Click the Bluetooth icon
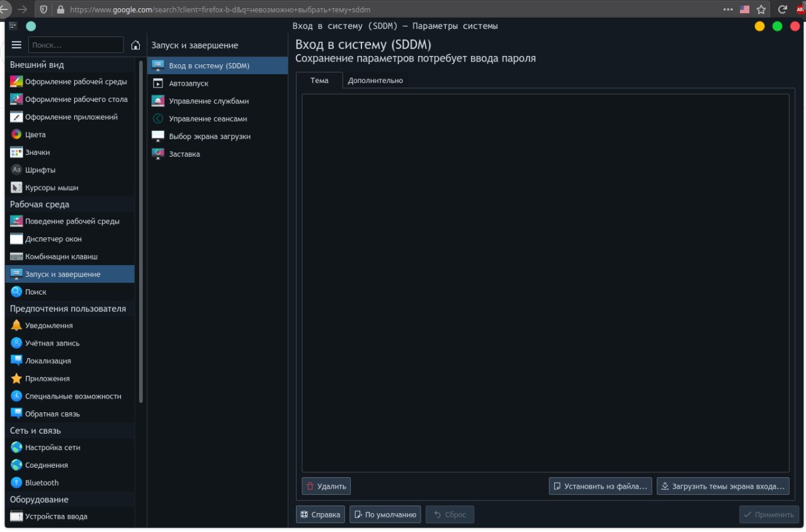The width and height of the screenshot is (806, 532). coord(16,482)
